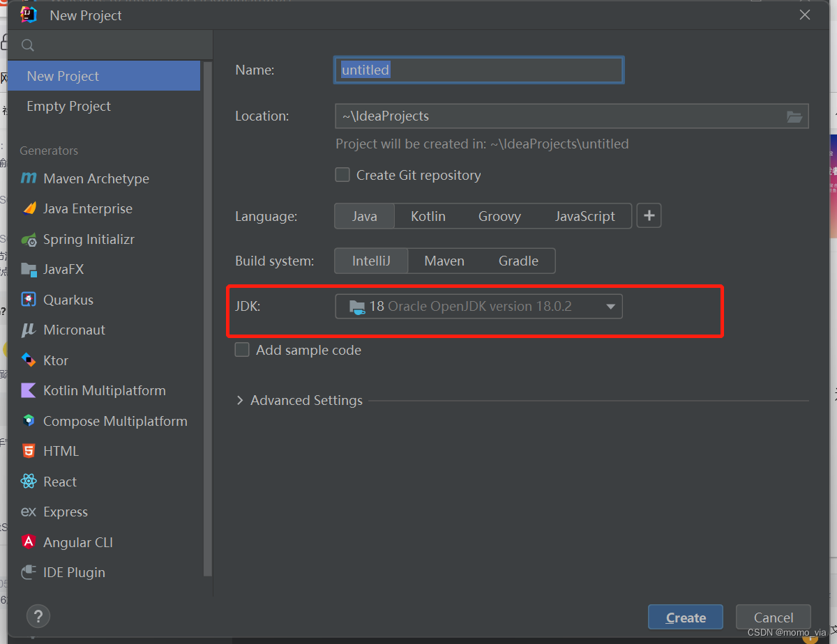This screenshot has height=644, width=837.
Task: Select Spring Initializr generator label
Action: tap(89, 239)
